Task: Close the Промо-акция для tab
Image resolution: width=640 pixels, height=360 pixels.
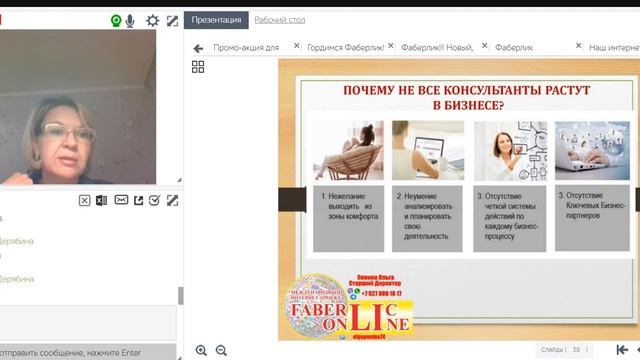Action: point(297,46)
